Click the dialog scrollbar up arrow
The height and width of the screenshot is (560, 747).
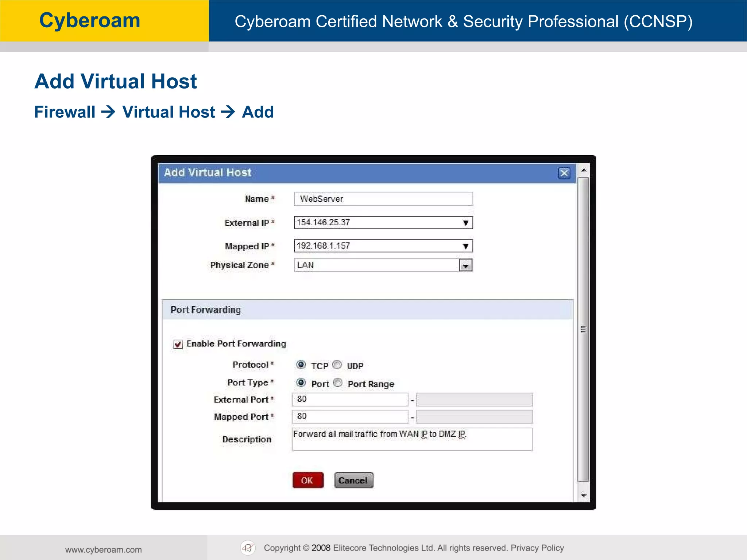click(584, 170)
